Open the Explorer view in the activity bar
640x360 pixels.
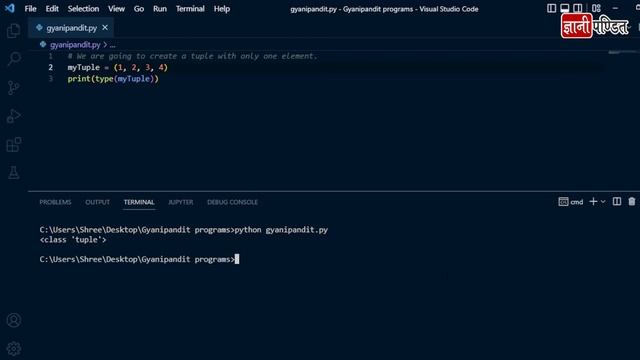13,31
